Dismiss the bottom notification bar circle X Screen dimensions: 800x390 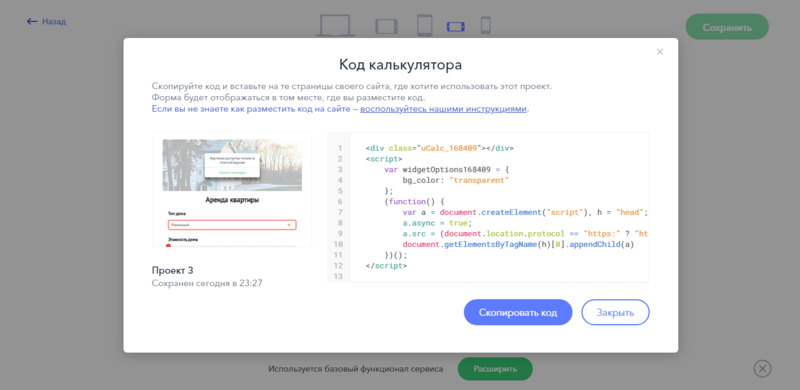[762, 369]
